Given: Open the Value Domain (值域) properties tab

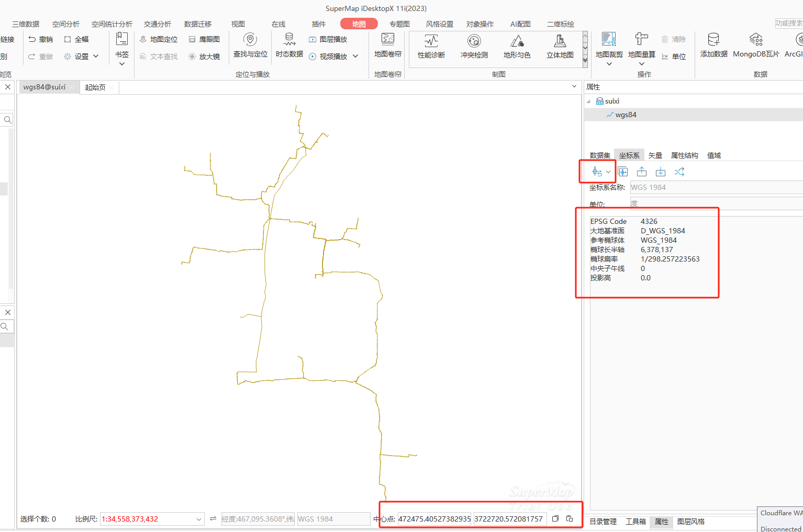Looking at the screenshot, I should click(x=714, y=155).
